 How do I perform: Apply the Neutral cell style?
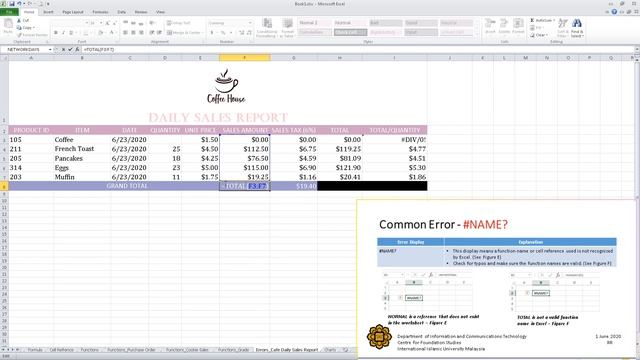click(x=456, y=23)
